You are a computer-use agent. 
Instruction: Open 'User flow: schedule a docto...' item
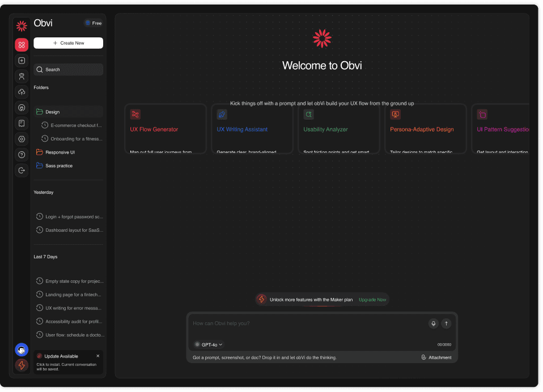coord(69,335)
